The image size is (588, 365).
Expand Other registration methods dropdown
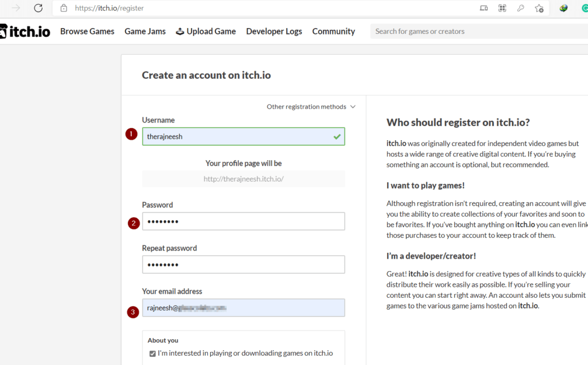pos(311,107)
